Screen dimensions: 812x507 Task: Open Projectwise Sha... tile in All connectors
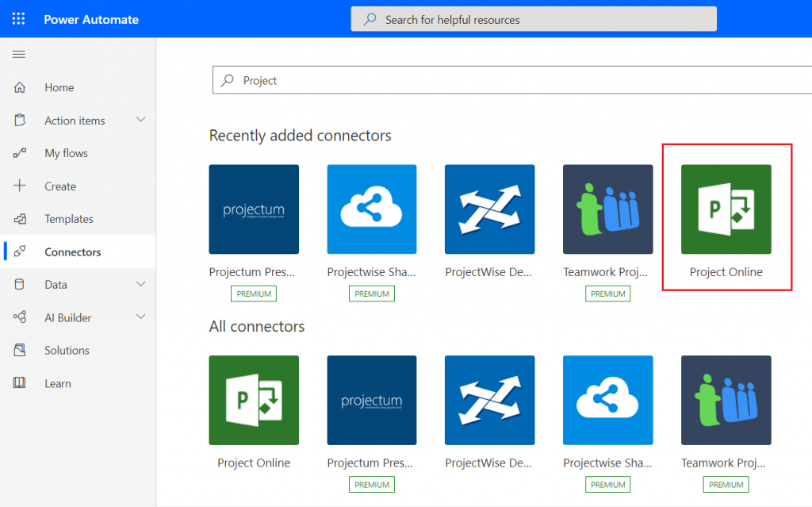click(608, 400)
